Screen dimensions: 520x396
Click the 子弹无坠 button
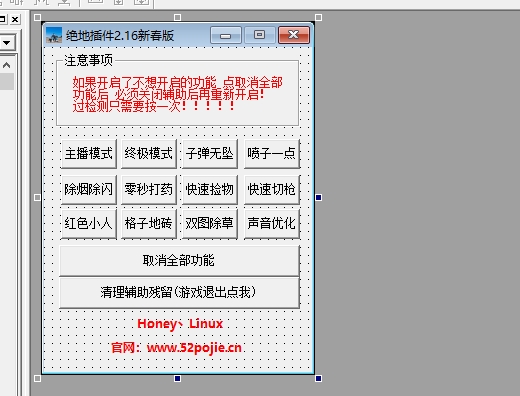tap(210, 154)
